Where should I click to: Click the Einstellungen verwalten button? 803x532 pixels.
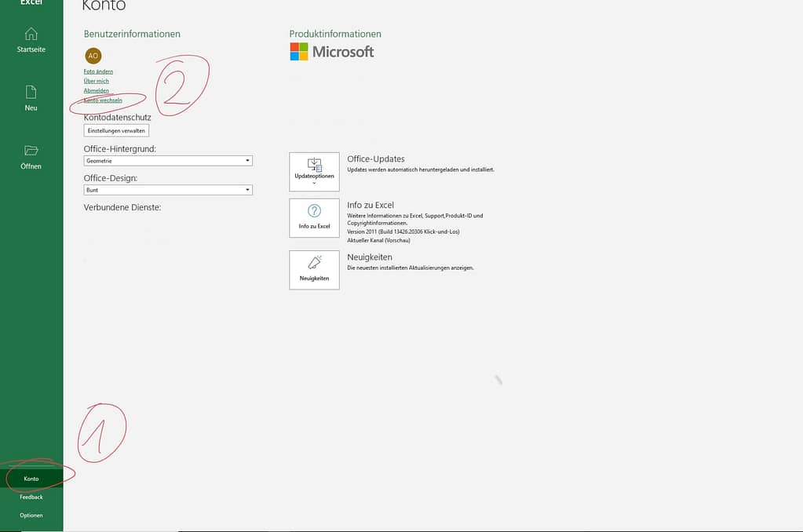[x=116, y=130]
